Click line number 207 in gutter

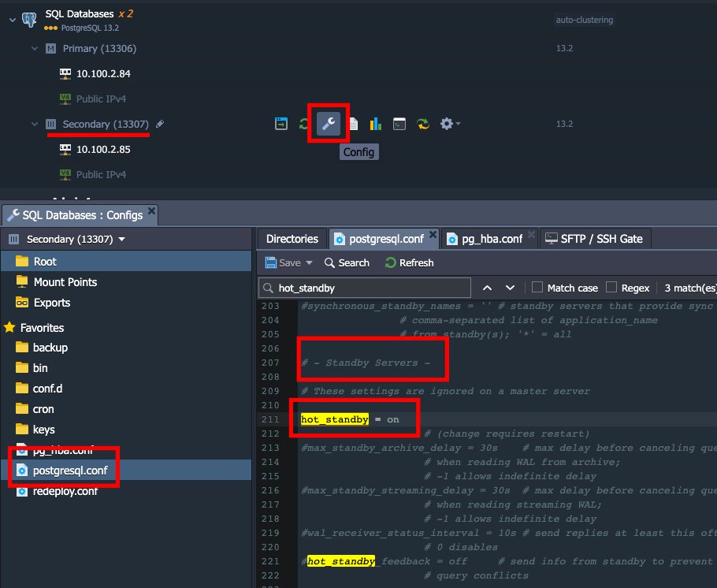270,363
